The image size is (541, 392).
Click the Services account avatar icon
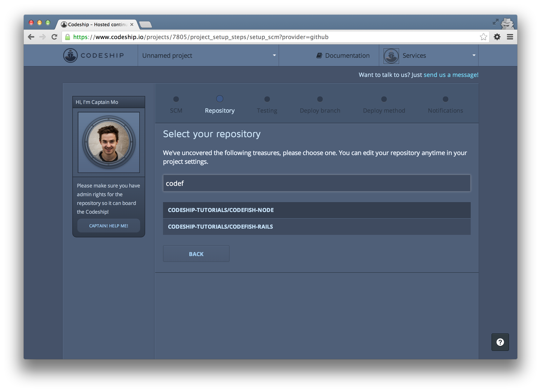tap(391, 56)
